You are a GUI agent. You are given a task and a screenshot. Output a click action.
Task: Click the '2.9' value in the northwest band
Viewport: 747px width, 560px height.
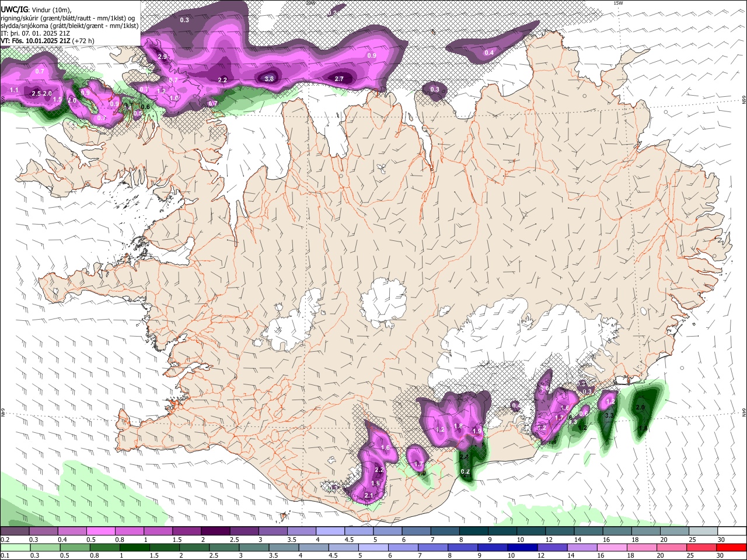pyautogui.click(x=163, y=57)
